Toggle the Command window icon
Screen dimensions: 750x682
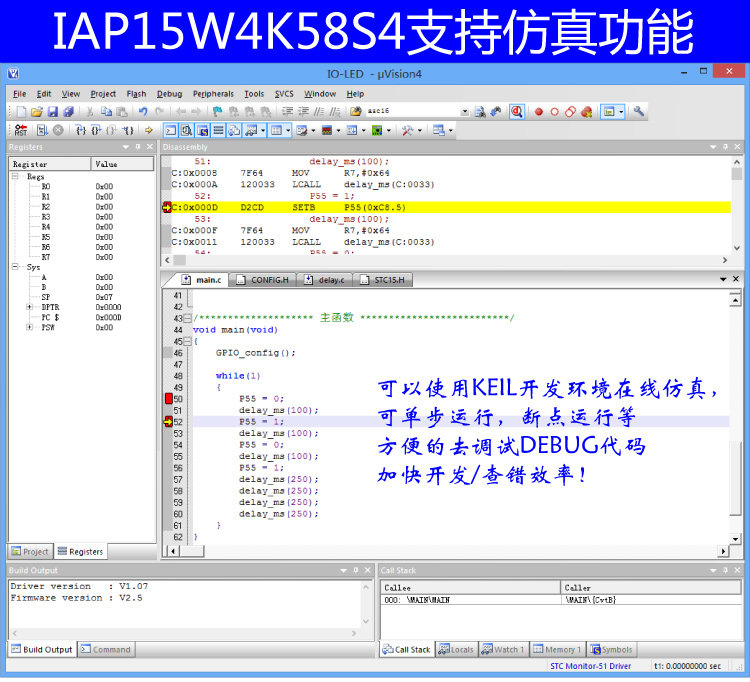[171, 130]
